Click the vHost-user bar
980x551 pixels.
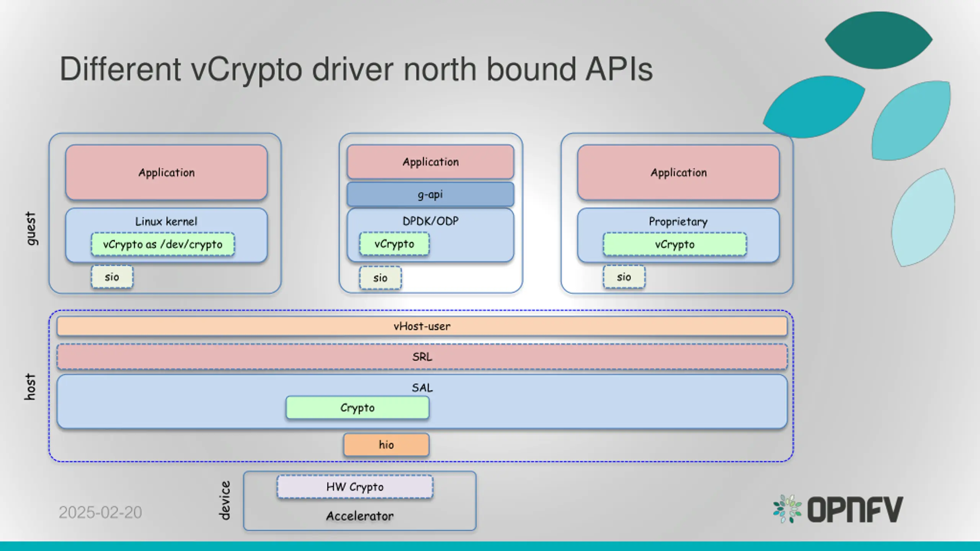pos(422,326)
